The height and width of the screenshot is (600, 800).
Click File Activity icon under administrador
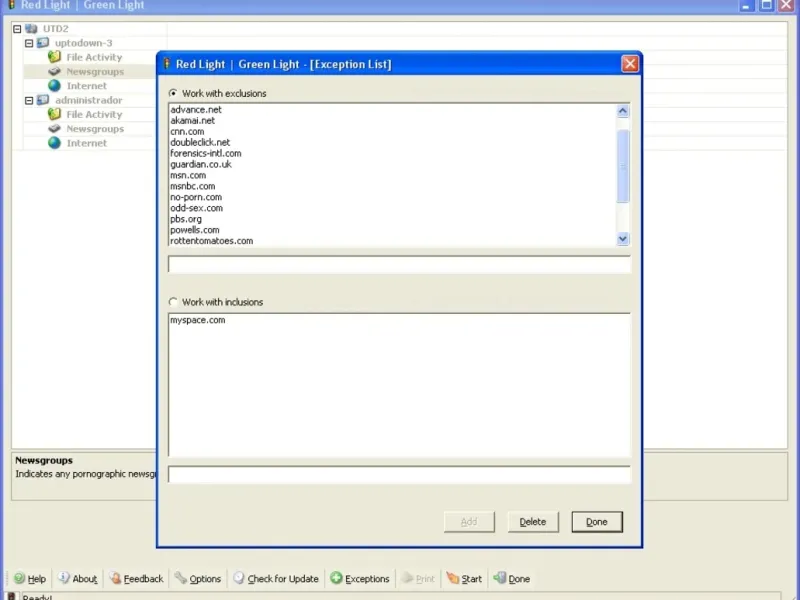(x=54, y=114)
